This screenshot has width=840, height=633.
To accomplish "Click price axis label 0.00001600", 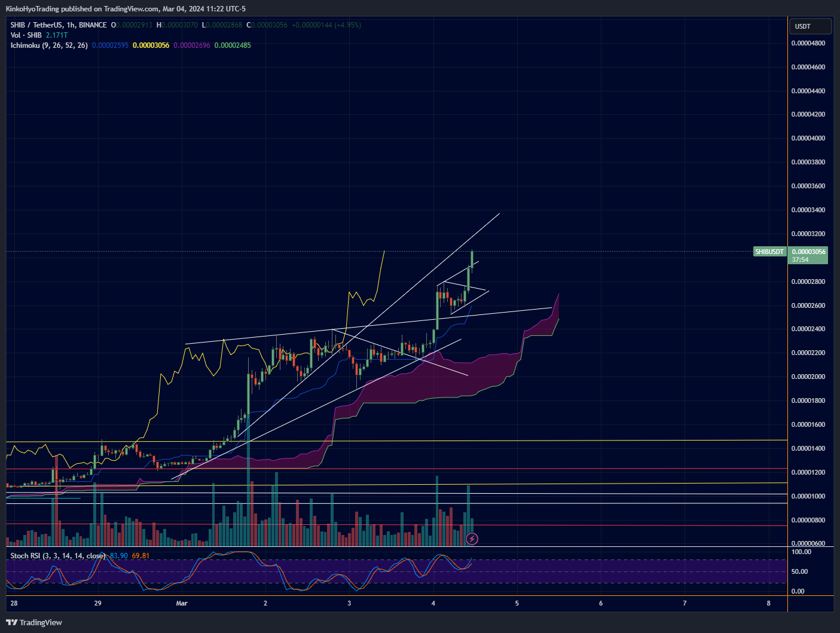I will pyautogui.click(x=808, y=424).
